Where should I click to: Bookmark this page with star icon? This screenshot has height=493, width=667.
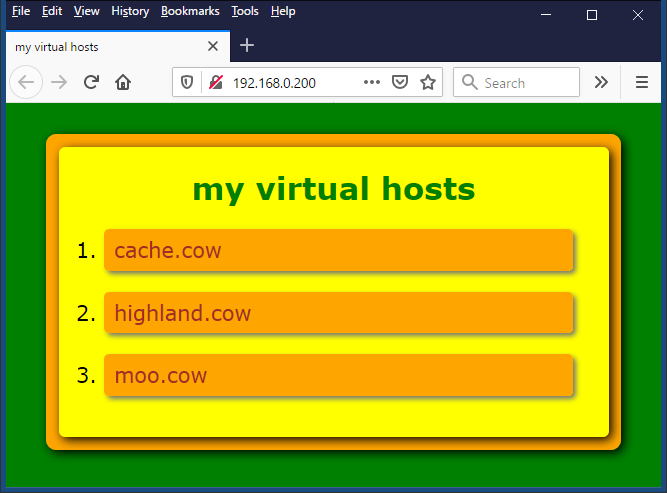pyautogui.click(x=427, y=83)
